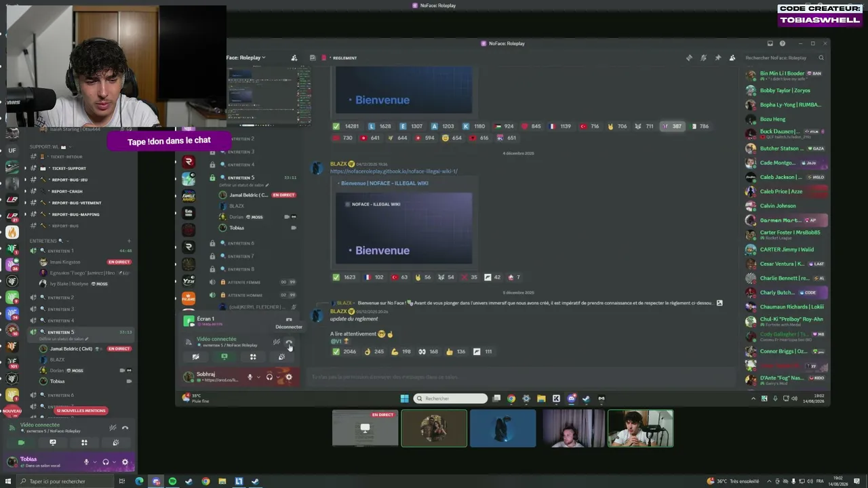Click the Vidéo connectée status in Tobias's panel
The width and height of the screenshot is (868, 488).
point(40,425)
